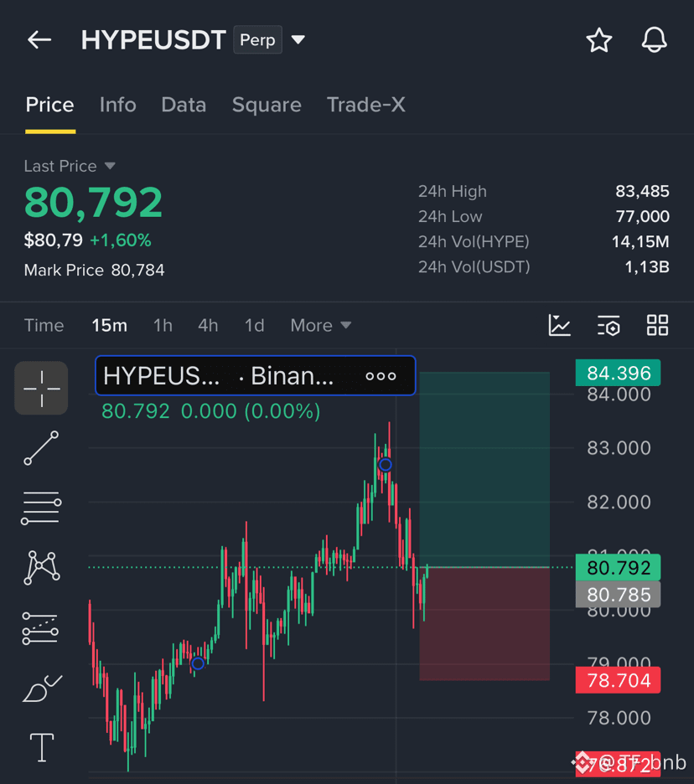Open the Info tab

tap(117, 105)
